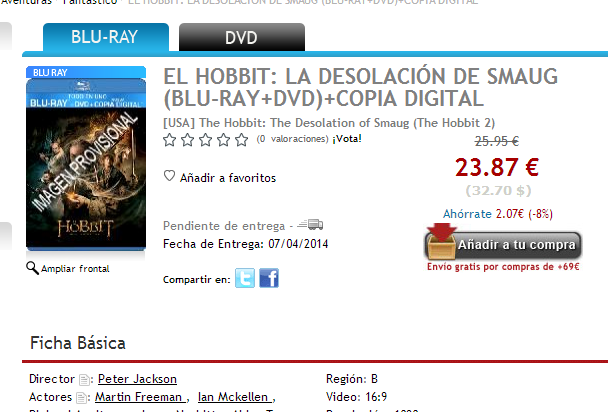This screenshot has width=608, height=412.
Task: Share on Twitter icon
Action: click(245, 278)
